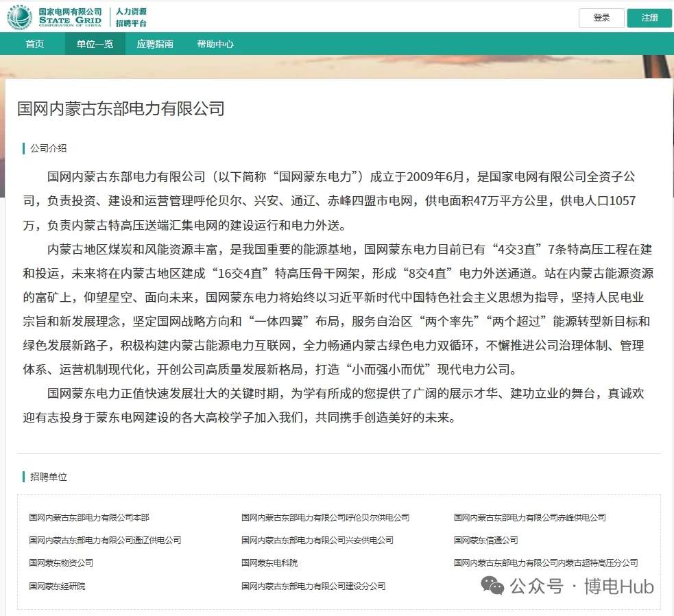Click the 注册 register button
This screenshot has height=616, width=674.
click(649, 18)
